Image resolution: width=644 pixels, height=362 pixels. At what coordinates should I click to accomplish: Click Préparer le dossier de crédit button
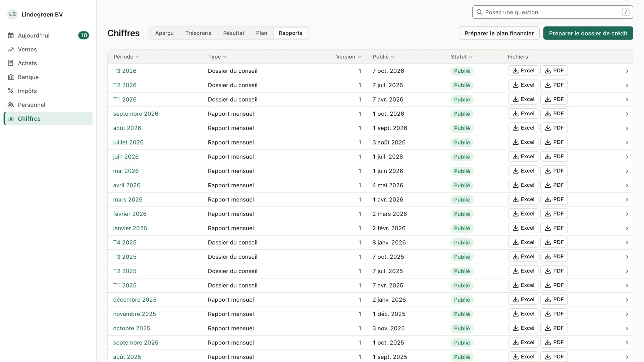click(588, 33)
